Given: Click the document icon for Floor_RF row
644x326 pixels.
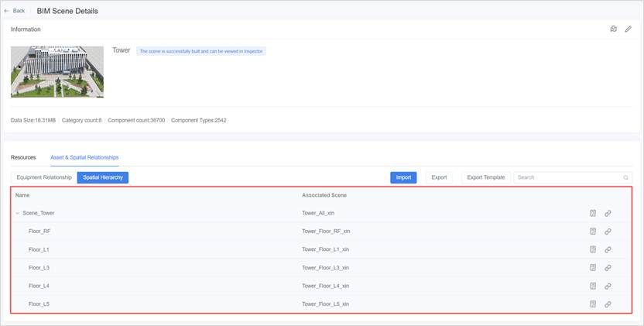Looking at the screenshot, I should click(x=592, y=231).
